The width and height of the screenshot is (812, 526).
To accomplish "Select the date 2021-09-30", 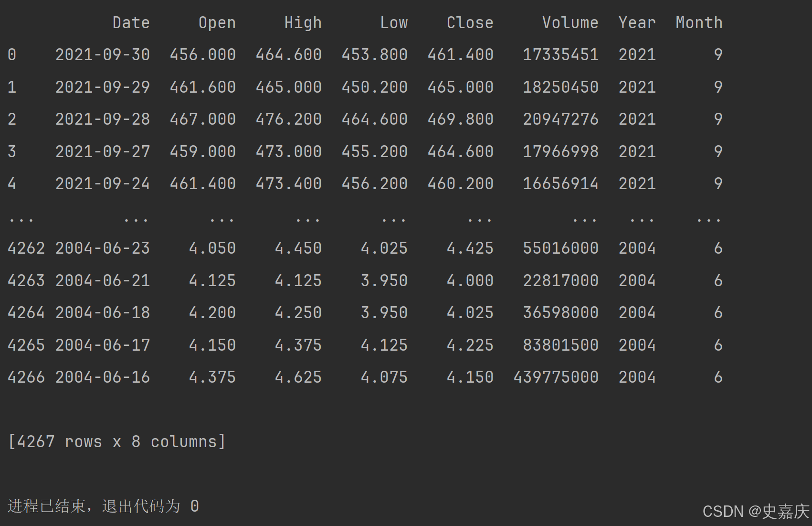I will [103, 54].
